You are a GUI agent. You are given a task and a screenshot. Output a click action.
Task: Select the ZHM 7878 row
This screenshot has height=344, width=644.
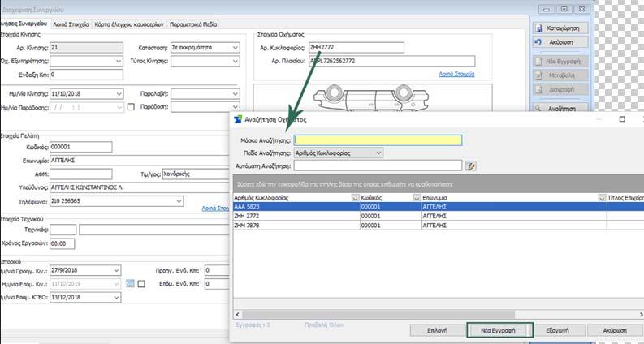coord(439,226)
